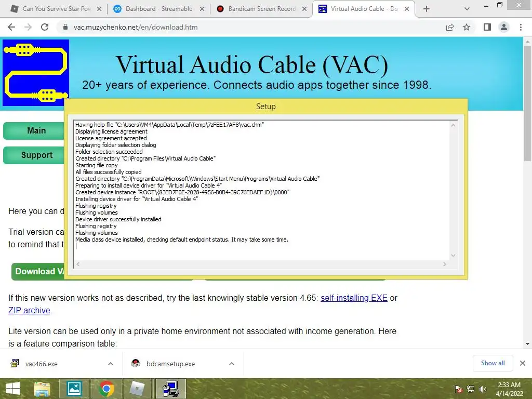Viewport: 532px width, 399px height.
Task: Switch to Bandicam Screen Recorder tab
Action: click(262, 9)
